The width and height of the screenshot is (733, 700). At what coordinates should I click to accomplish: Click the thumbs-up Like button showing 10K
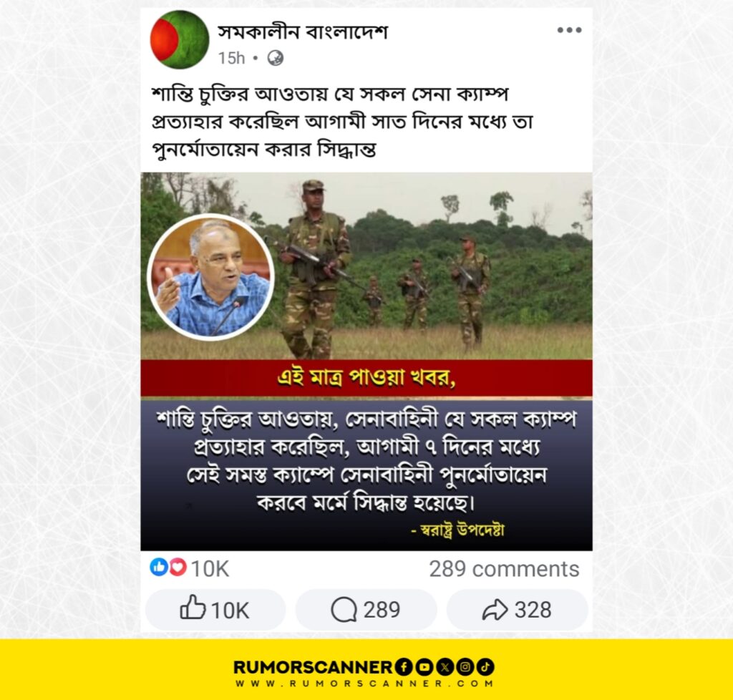tap(215, 609)
